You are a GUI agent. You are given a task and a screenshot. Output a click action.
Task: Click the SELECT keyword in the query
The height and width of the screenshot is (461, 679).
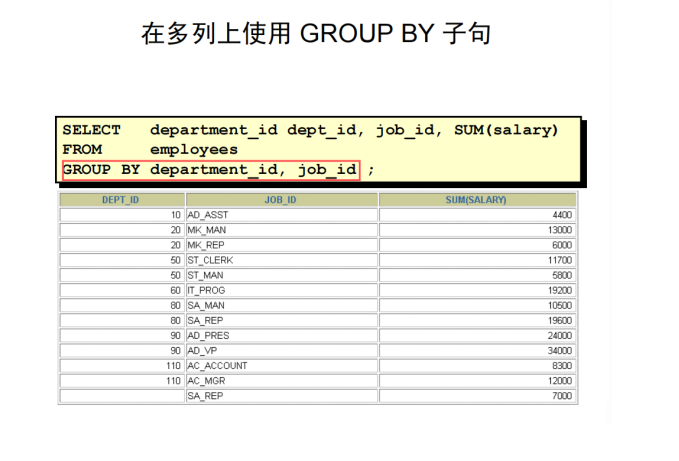click(91, 130)
